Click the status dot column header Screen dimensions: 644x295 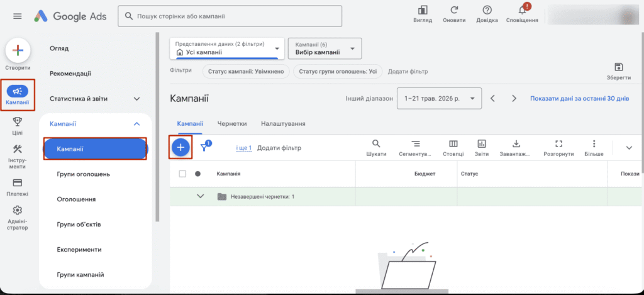coord(197,174)
